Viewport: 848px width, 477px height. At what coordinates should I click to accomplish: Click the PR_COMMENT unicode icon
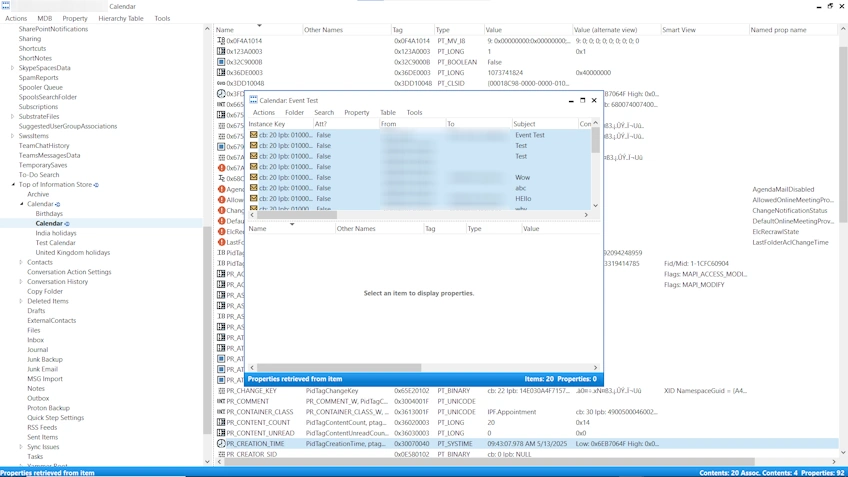221,401
